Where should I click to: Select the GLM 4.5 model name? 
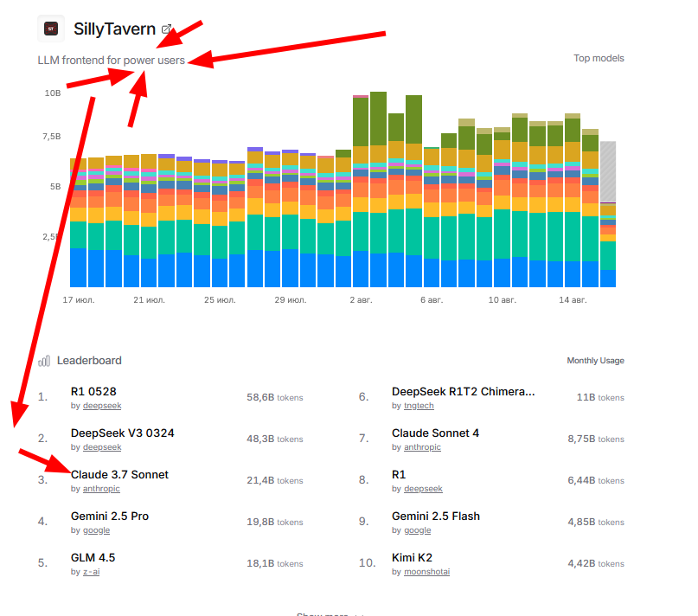(93, 557)
